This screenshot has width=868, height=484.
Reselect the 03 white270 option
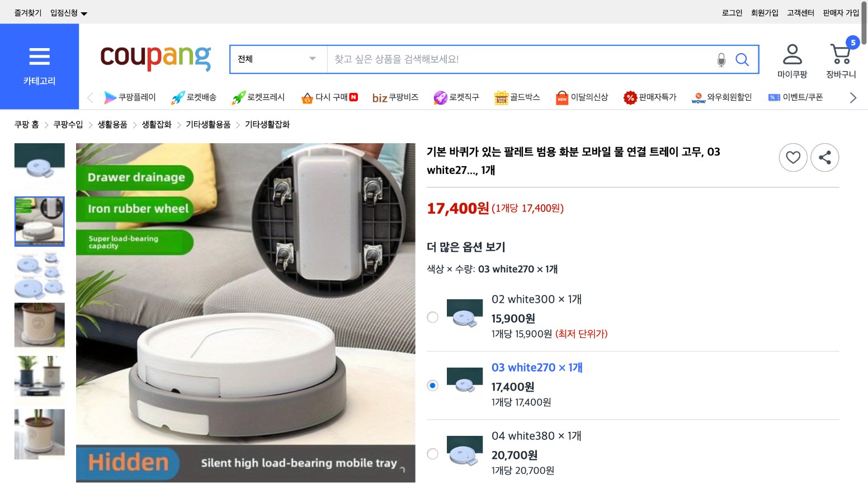click(432, 386)
